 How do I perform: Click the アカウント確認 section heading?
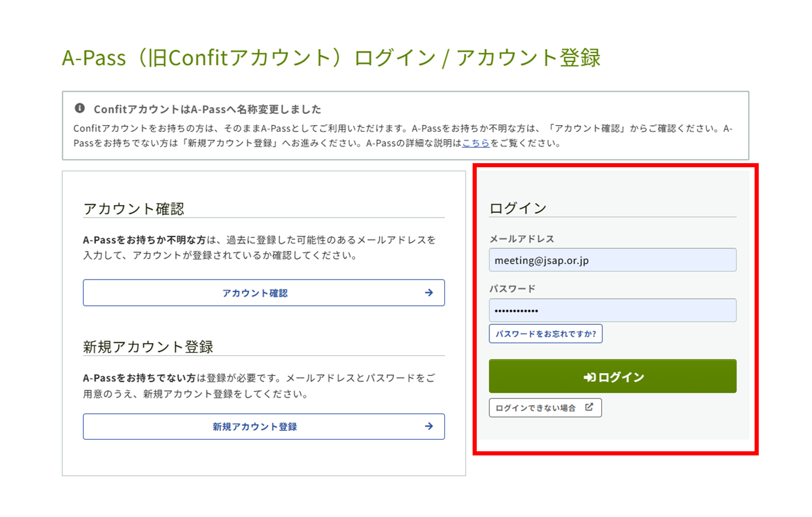point(134,209)
